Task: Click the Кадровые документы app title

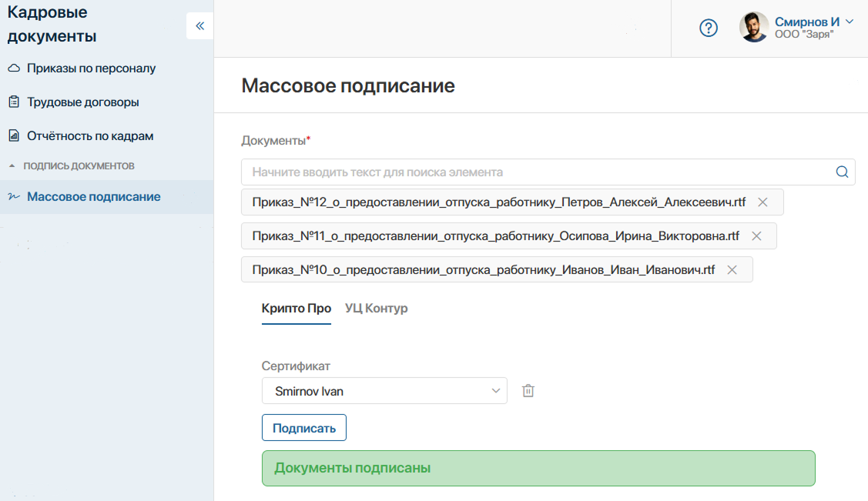Action: click(x=52, y=24)
